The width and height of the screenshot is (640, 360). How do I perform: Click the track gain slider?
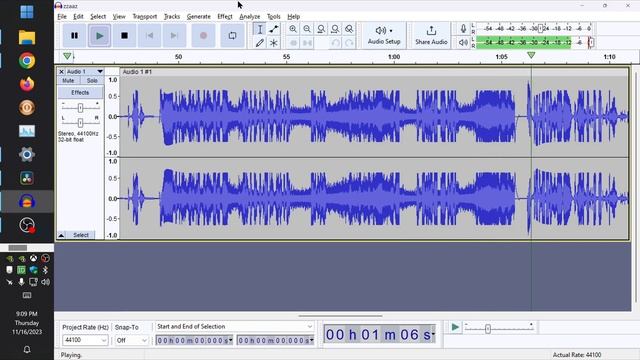80,107
